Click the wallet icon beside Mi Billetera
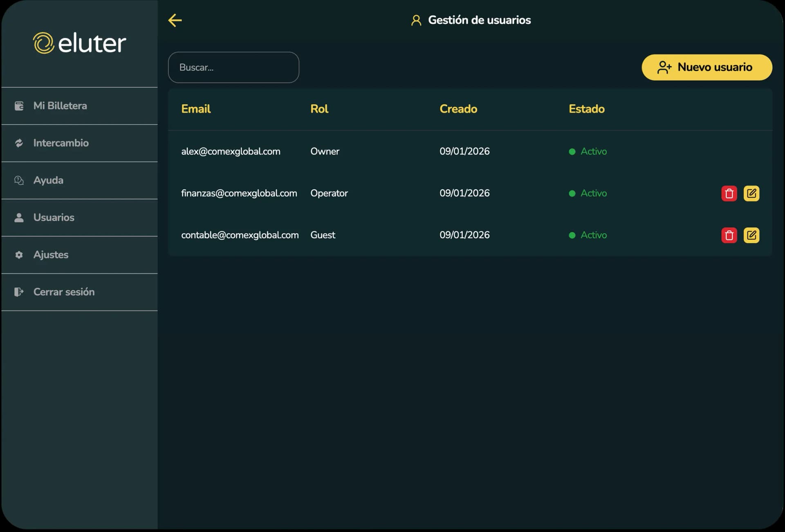 point(19,106)
